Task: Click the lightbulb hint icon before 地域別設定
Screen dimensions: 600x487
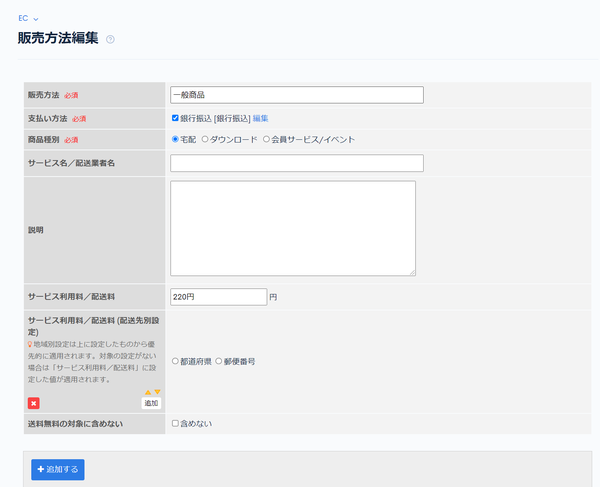Action: (x=30, y=344)
